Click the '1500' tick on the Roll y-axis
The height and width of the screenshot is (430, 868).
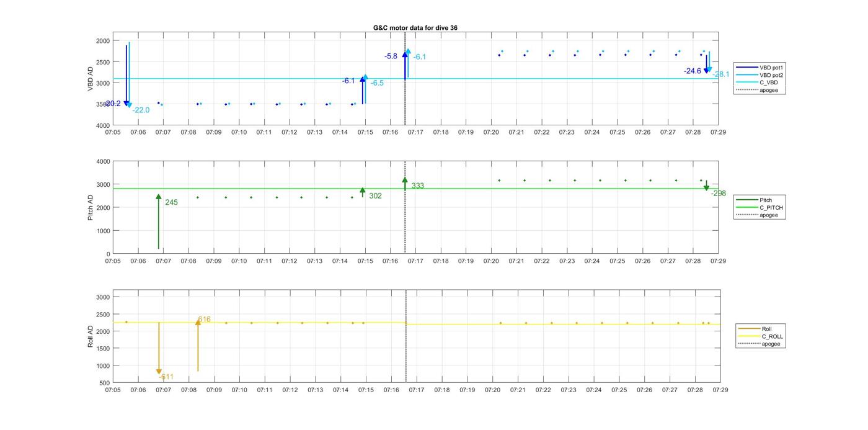point(103,349)
